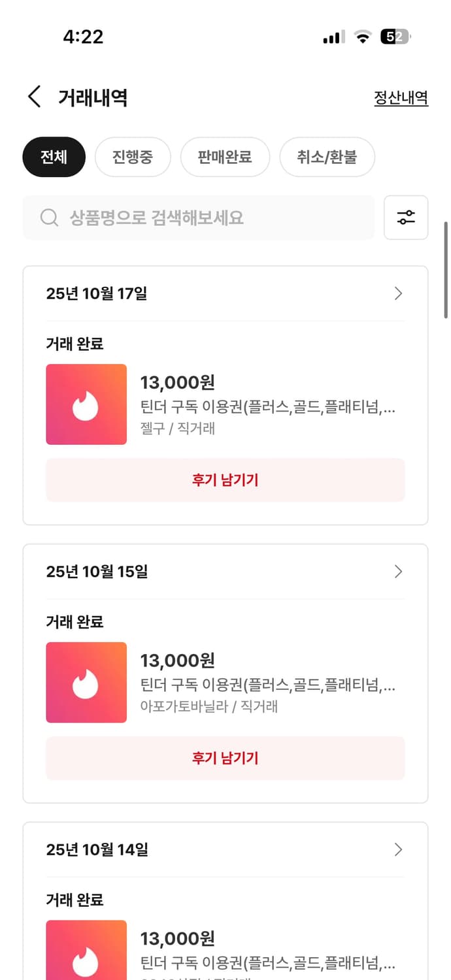
Task: Expand the October 17 transaction details chevron
Action: (398, 293)
